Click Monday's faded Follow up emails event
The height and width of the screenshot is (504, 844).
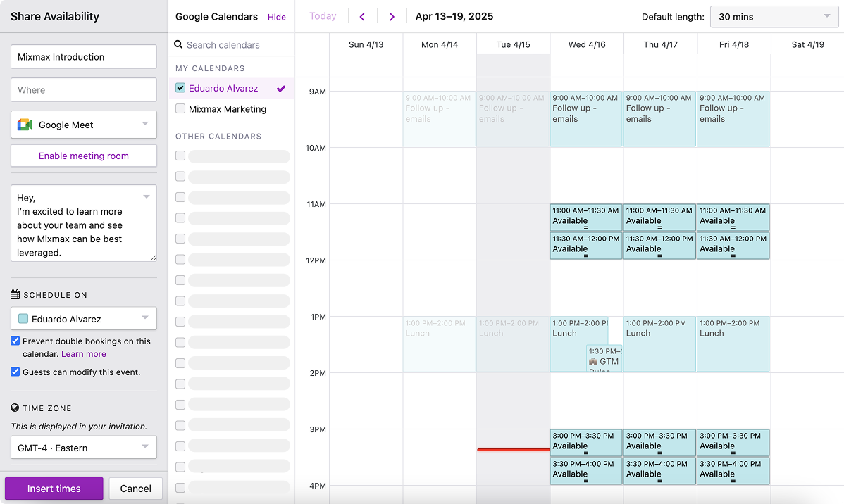(x=439, y=119)
